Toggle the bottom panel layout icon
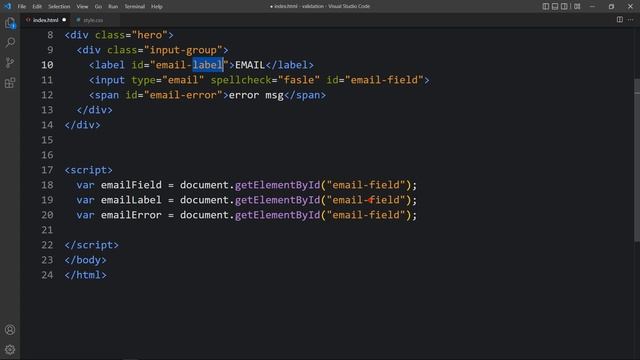Viewport: 640px width, 360px height. (x=555, y=7)
